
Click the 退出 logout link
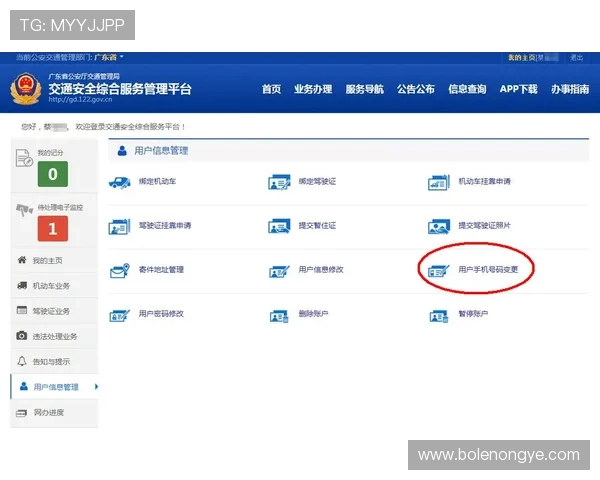tap(576, 57)
